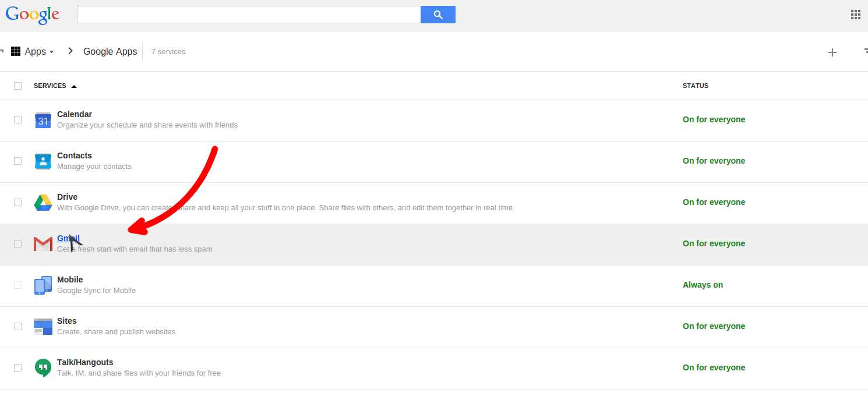Viewport: 868px width, 396px height.
Task: Open the Drive service link
Action: 67,197
